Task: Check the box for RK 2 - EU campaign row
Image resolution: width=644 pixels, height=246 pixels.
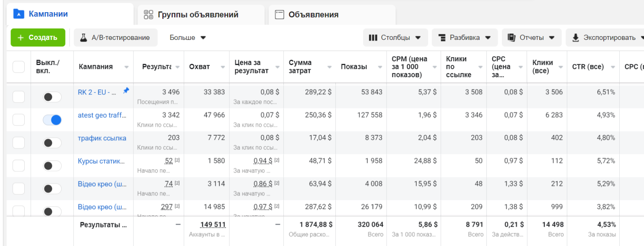Action: tap(18, 97)
